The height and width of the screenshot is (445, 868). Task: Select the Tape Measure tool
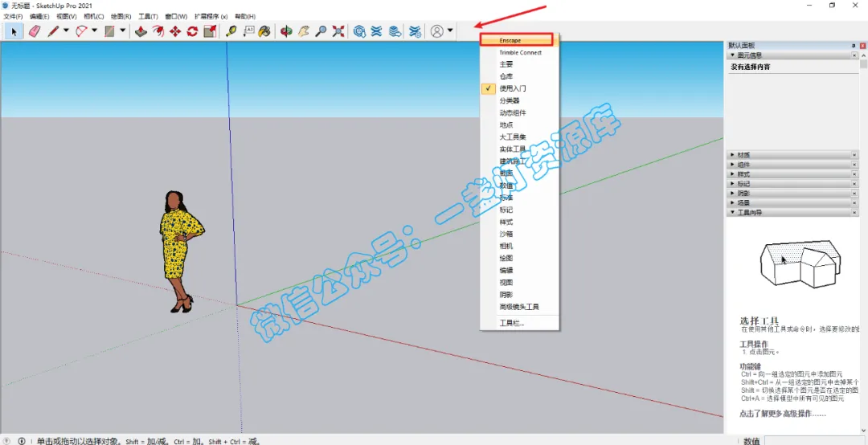click(x=231, y=31)
